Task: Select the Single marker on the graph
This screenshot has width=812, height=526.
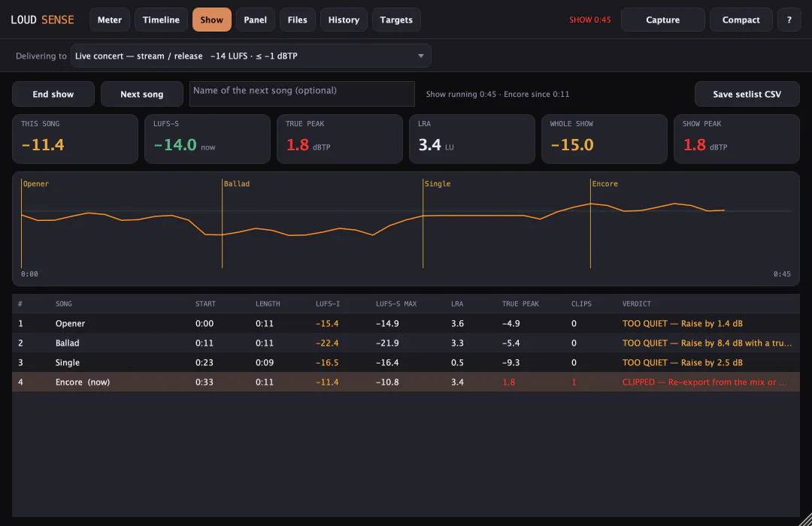Action: [438, 184]
